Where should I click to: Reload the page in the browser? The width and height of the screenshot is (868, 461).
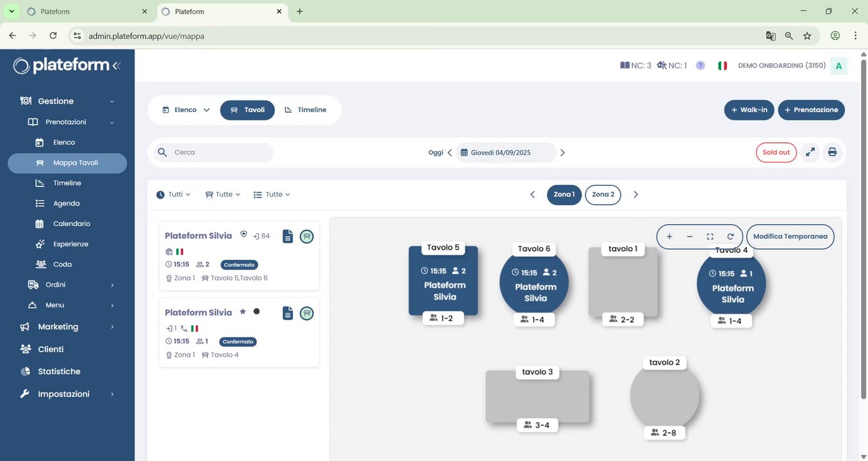click(x=53, y=36)
